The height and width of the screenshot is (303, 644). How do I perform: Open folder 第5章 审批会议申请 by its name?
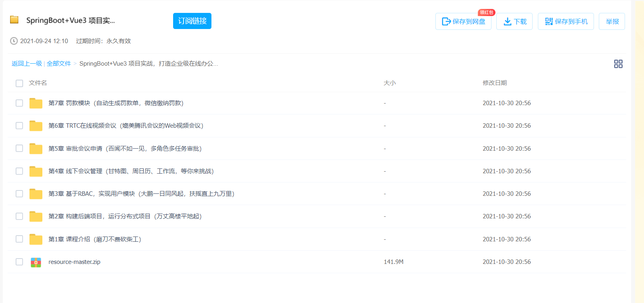(125, 149)
